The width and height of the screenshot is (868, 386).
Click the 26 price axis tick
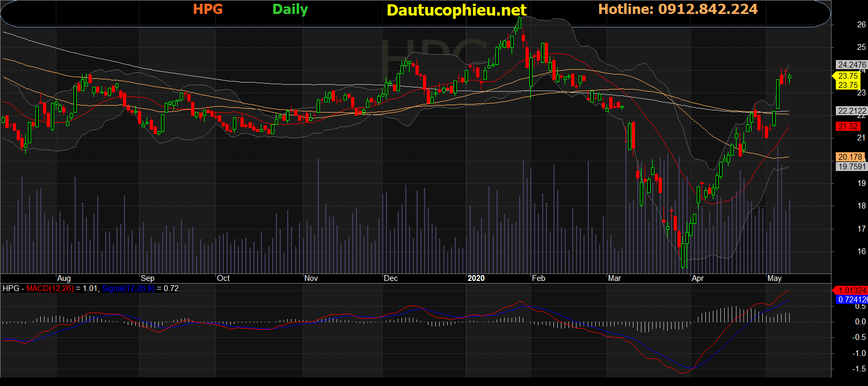pos(861,25)
